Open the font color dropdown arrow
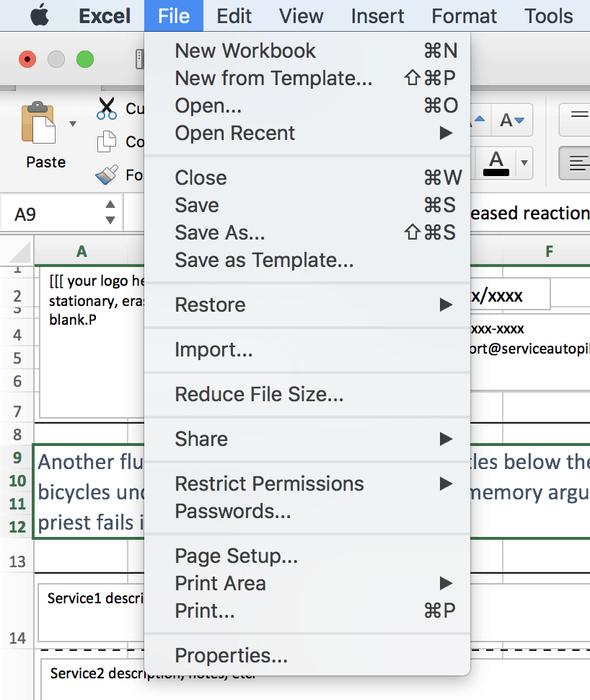The height and width of the screenshot is (700, 590). (524, 162)
